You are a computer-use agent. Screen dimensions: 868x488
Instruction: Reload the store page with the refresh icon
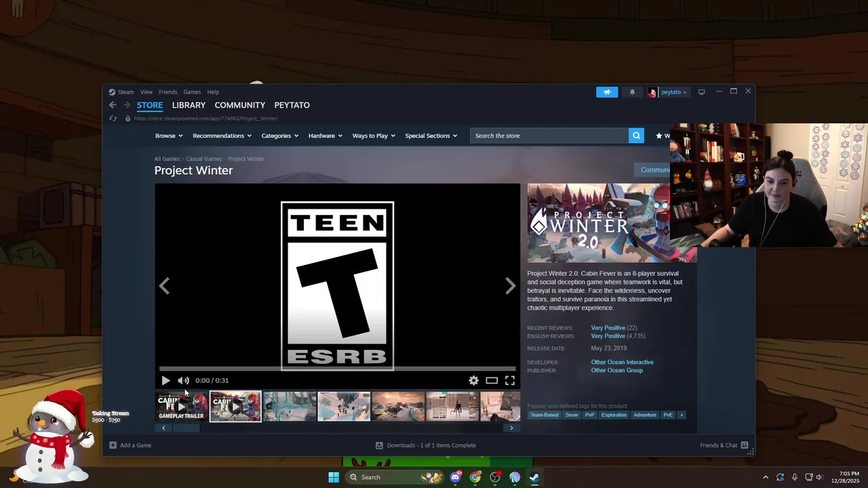(x=113, y=119)
